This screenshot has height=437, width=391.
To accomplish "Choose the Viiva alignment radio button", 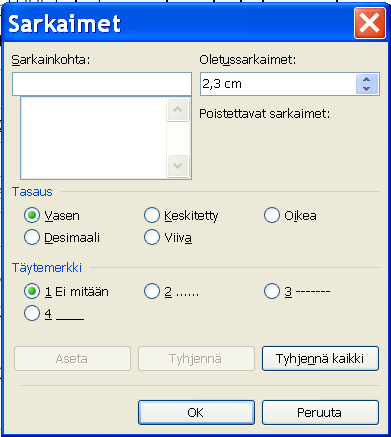I will (152, 238).
